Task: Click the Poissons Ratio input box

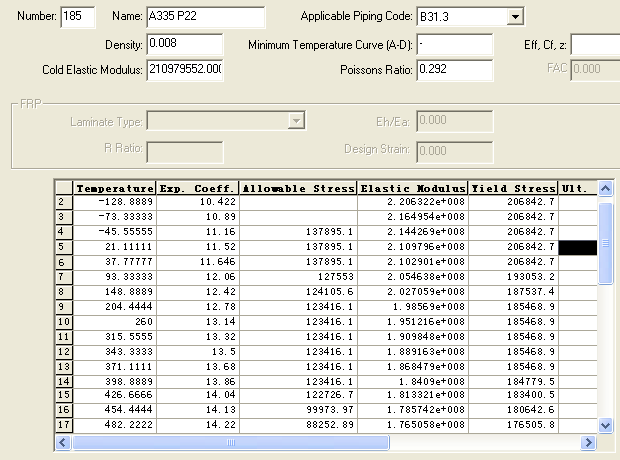Action: coord(453,68)
